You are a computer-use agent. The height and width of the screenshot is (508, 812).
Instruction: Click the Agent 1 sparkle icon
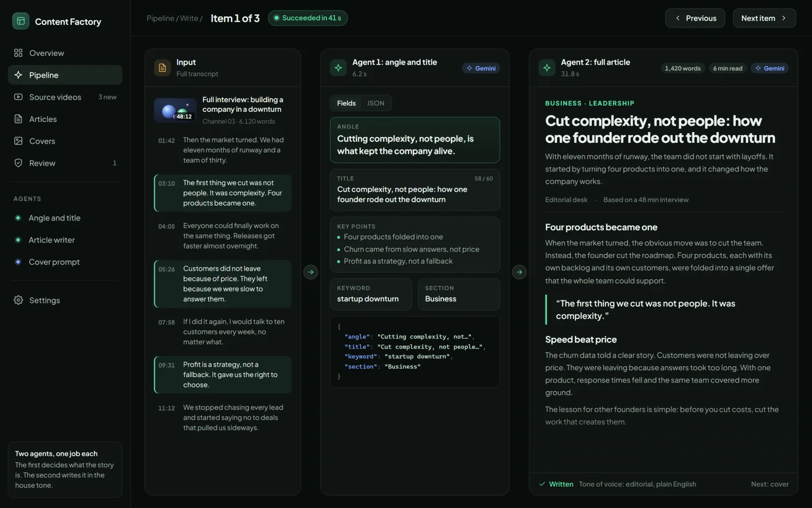tap(339, 68)
